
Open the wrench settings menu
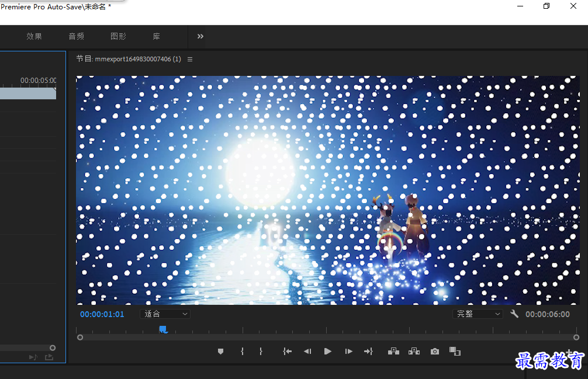click(x=514, y=314)
